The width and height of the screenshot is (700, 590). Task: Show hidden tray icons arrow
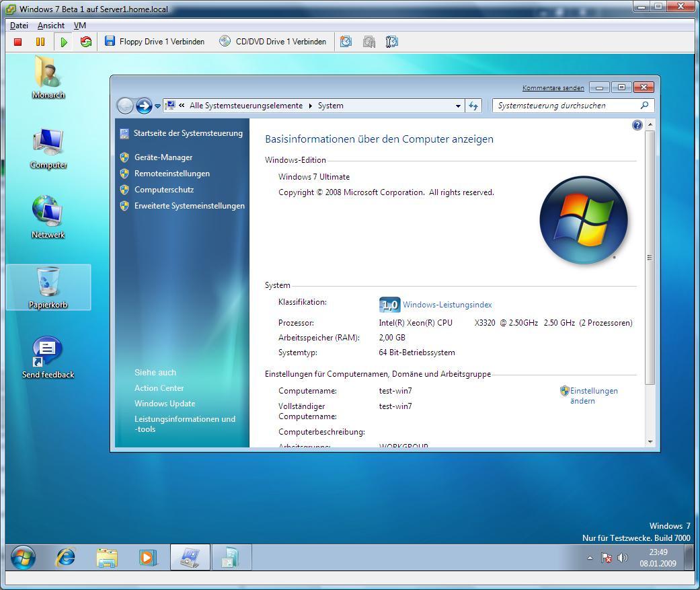[x=590, y=558]
